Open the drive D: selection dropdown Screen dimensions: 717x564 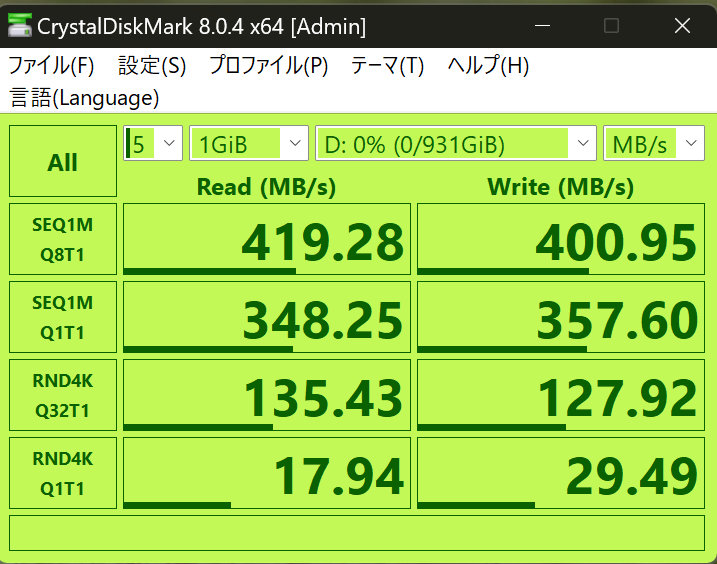point(456,144)
